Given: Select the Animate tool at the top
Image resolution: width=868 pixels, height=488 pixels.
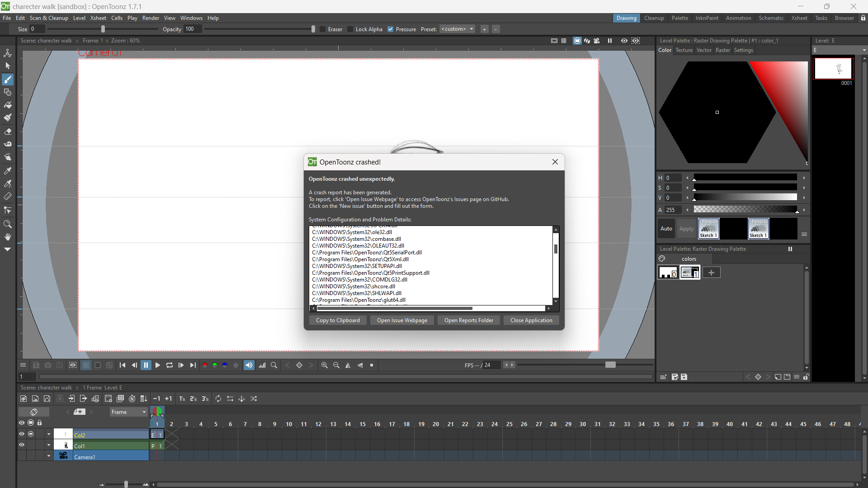Looking at the screenshot, I should tap(8, 53).
